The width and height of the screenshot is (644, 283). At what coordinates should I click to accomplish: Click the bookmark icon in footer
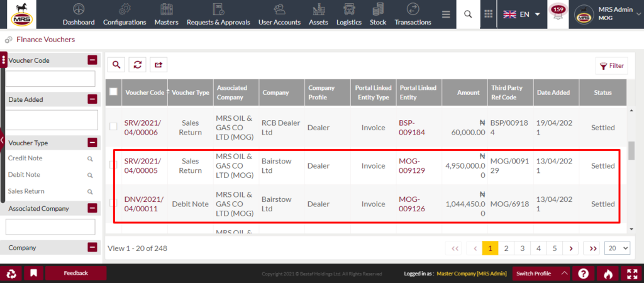[x=34, y=273]
